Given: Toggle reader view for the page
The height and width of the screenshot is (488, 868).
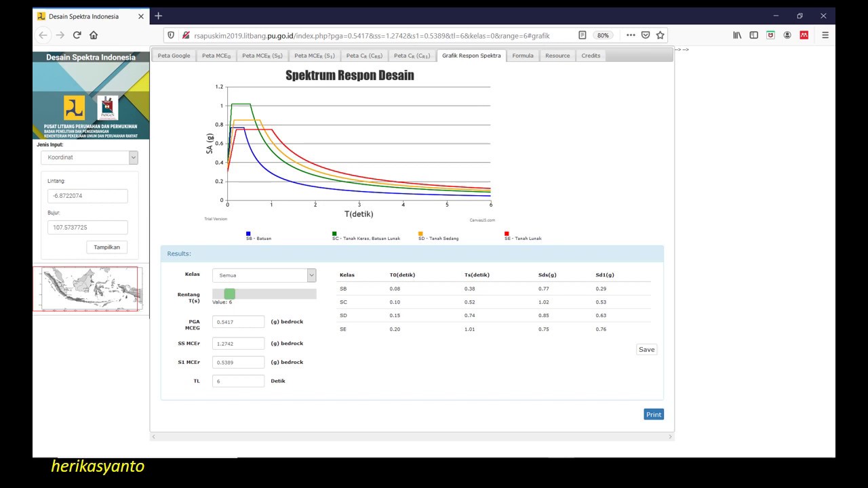Looking at the screenshot, I should coord(583,35).
